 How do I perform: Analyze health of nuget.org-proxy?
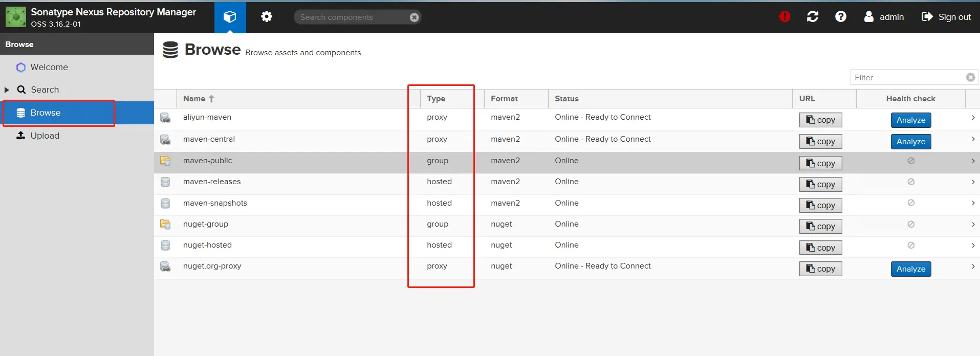(911, 269)
